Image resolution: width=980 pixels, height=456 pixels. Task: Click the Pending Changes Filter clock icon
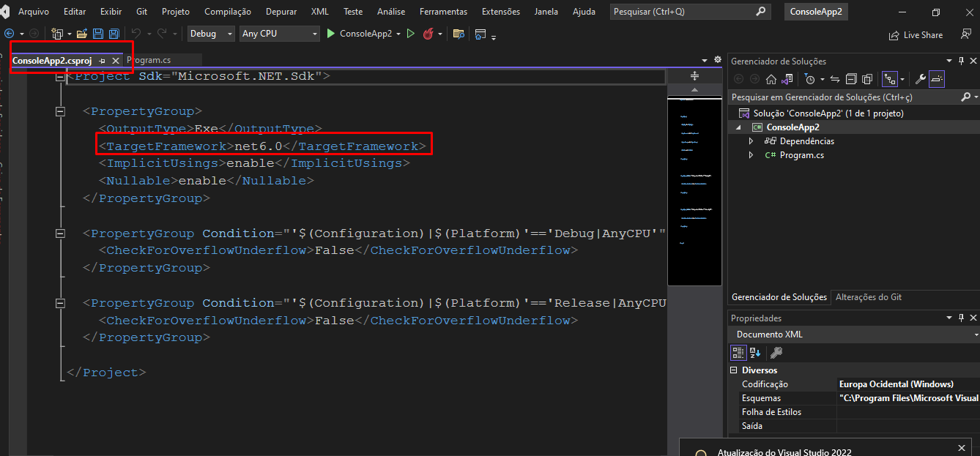coord(809,79)
